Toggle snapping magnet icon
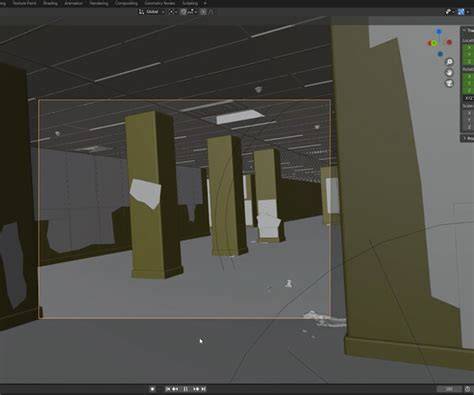The height and width of the screenshot is (395, 474). (183, 12)
